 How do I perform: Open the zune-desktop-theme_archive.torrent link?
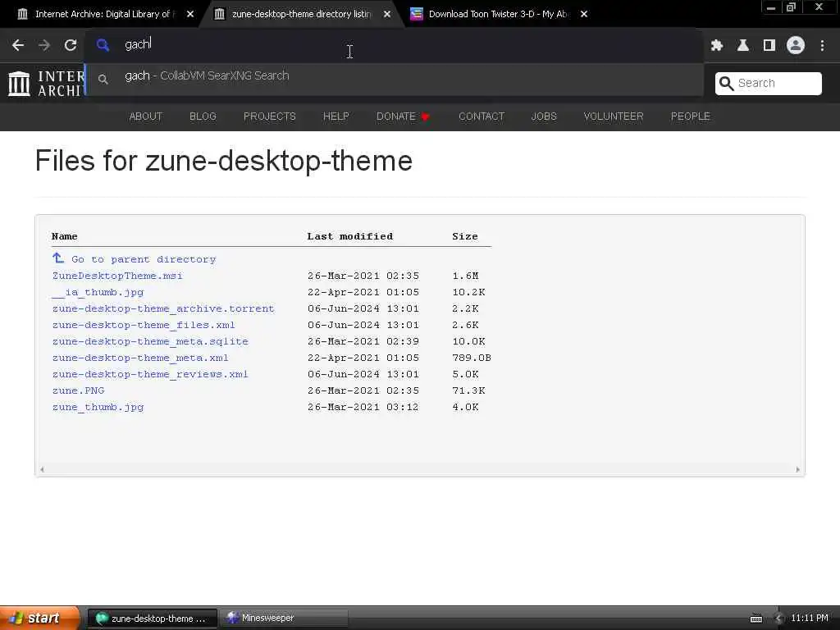point(163,308)
